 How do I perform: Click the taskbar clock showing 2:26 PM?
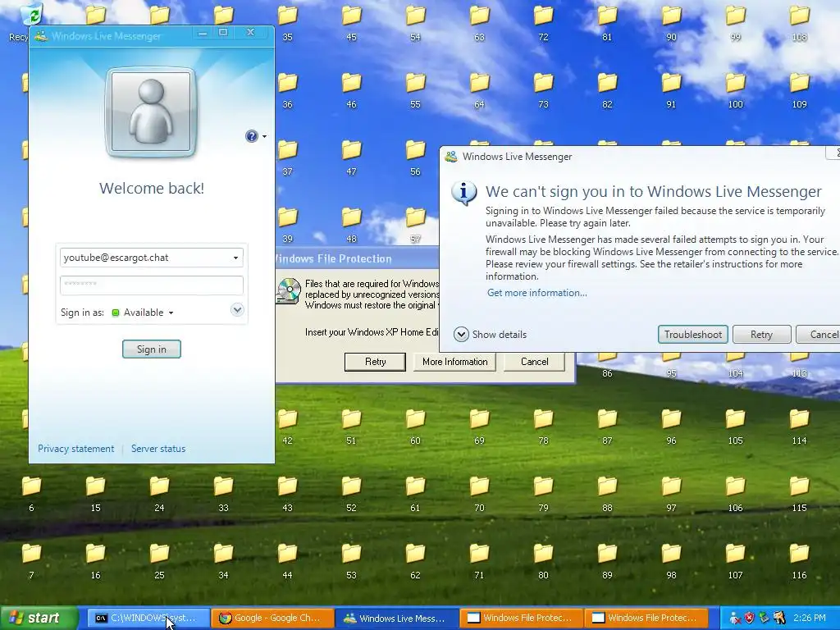pyautogui.click(x=810, y=619)
